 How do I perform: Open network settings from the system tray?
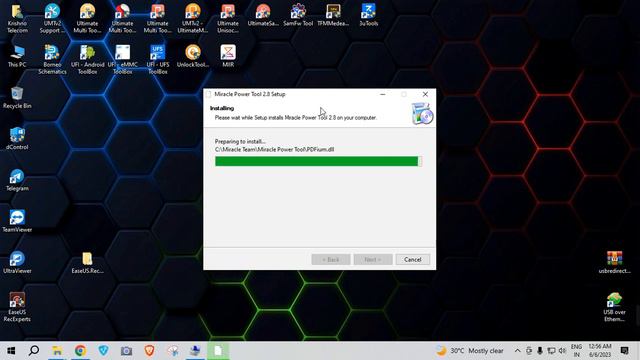(x=551, y=351)
